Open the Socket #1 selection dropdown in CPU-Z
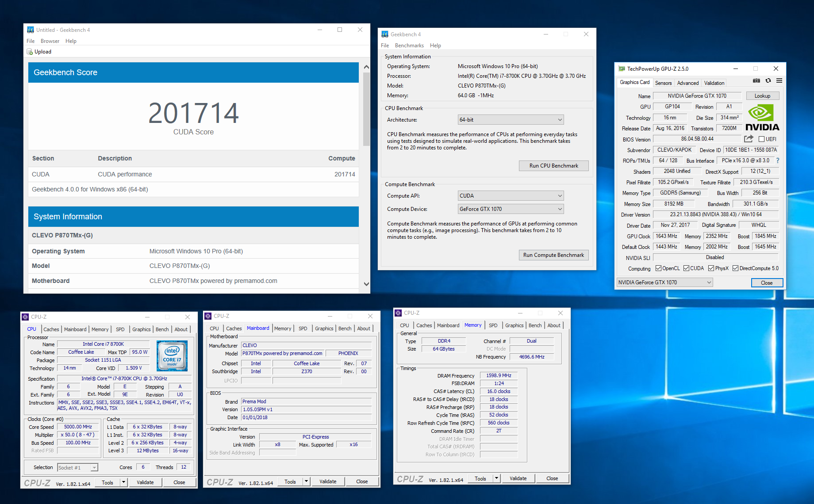Viewport: 814px width, 504px height. pyautogui.click(x=77, y=467)
